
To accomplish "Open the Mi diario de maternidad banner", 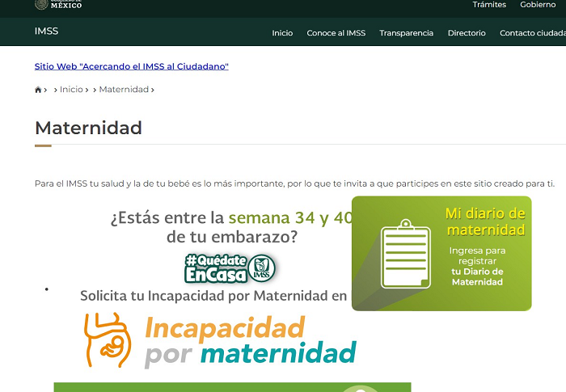I will (441, 254).
